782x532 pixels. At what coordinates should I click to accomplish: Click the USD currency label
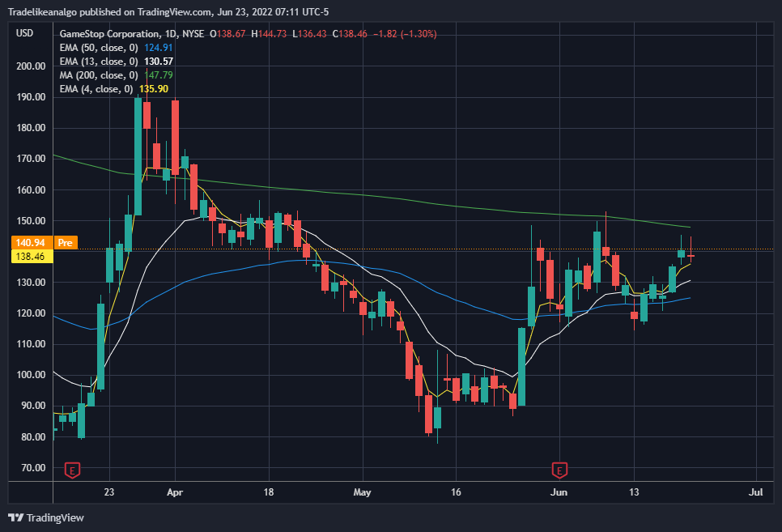pyautogui.click(x=24, y=33)
